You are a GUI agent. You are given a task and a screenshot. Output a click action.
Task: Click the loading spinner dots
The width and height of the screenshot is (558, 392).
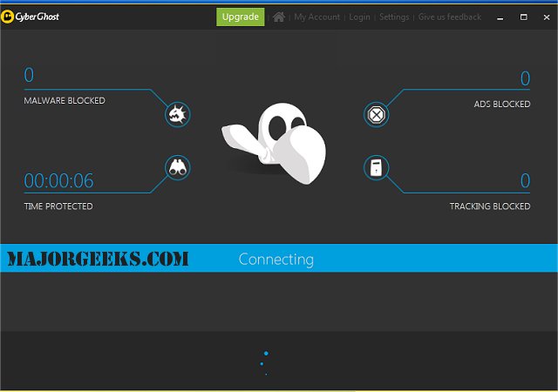click(x=264, y=363)
